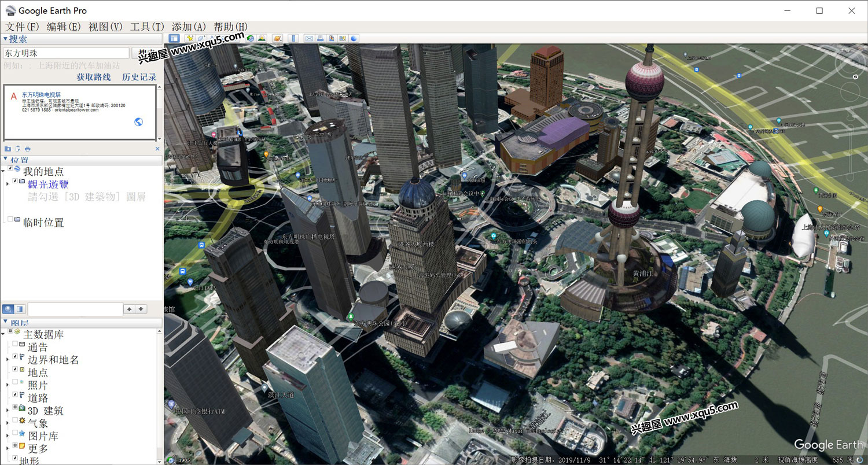Click the Google Earth app icon in title bar
The width and height of the screenshot is (868, 465).
[x=10, y=10]
